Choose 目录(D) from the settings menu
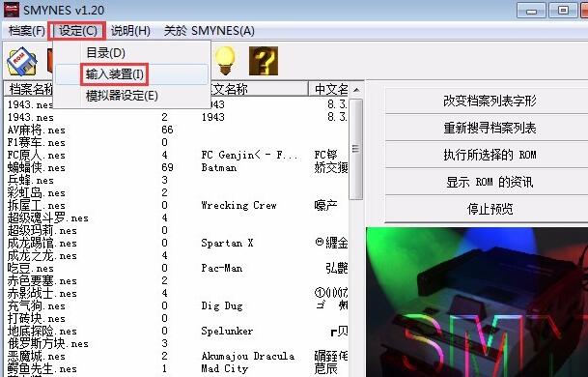Image resolution: width=588 pixels, height=377 pixels. (x=105, y=52)
